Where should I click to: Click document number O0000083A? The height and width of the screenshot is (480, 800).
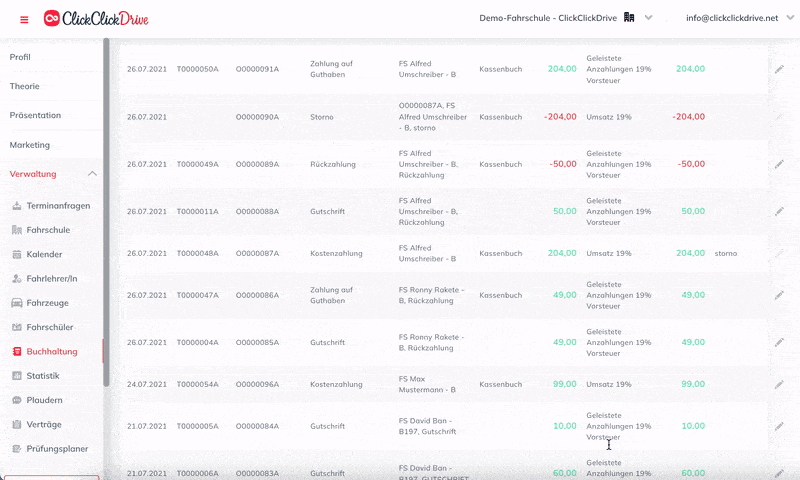pos(257,473)
